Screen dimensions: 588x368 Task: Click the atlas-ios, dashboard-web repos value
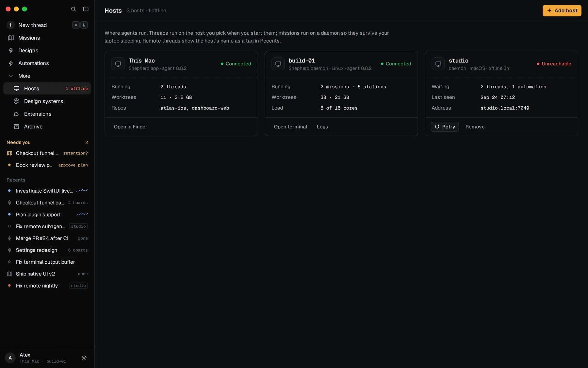pos(195,108)
